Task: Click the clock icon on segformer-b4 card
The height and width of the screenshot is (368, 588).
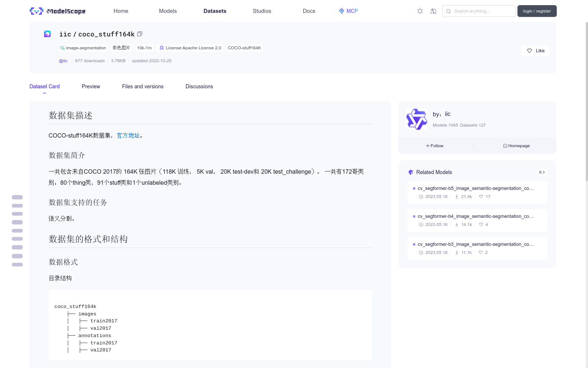Action: [x=421, y=224]
